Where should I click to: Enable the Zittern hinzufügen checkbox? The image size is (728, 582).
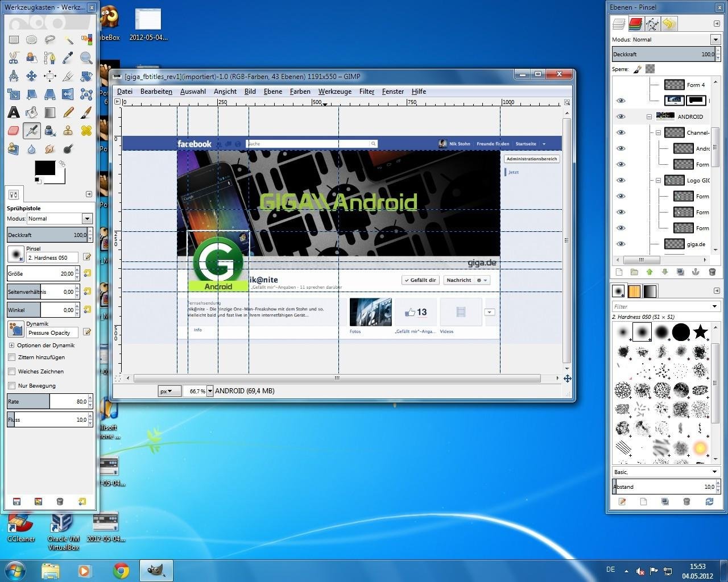tap(12, 357)
